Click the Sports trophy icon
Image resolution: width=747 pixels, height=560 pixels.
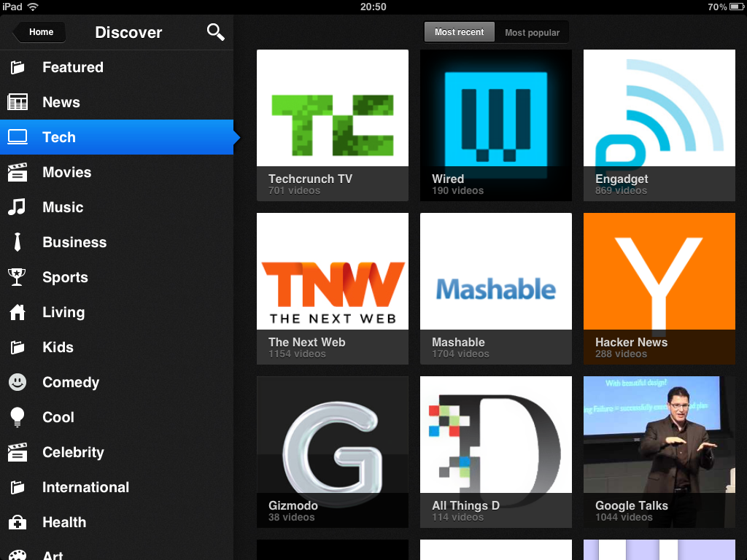click(x=18, y=277)
